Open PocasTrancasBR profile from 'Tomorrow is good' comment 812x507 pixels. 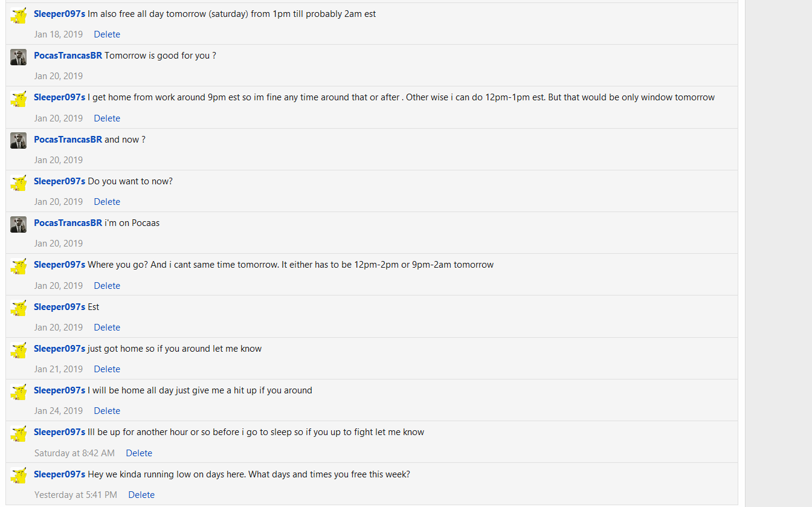click(68, 56)
